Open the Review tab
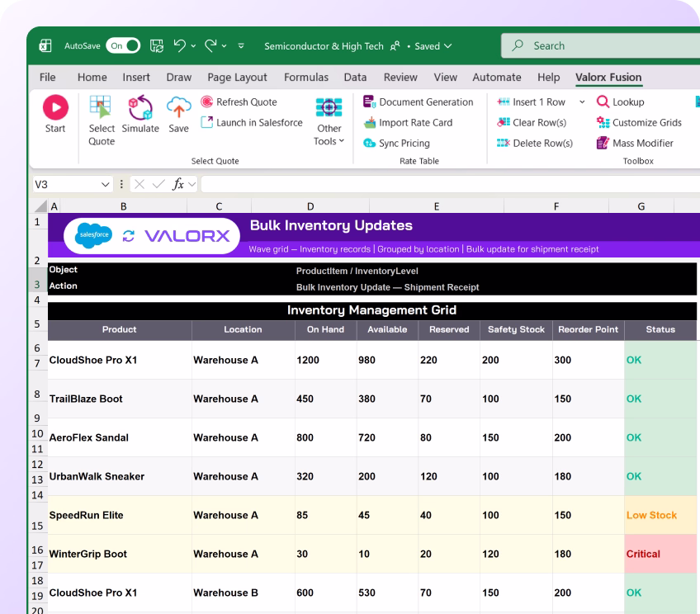The width and height of the screenshot is (700, 614). click(x=400, y=78)
